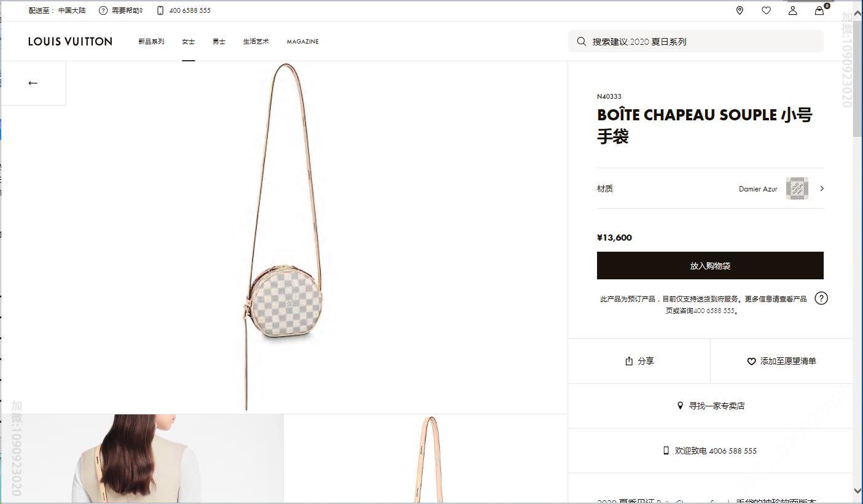Click the scroll down arrow of page scrollbar
The height and width of the screenshot is (504, 863).
[857, 490]
